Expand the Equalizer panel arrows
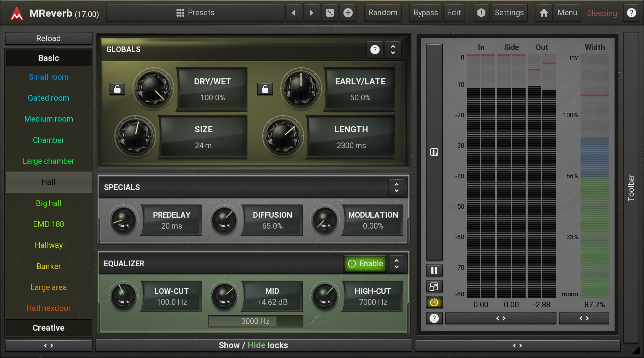644x358 pixels. (397, 264)
